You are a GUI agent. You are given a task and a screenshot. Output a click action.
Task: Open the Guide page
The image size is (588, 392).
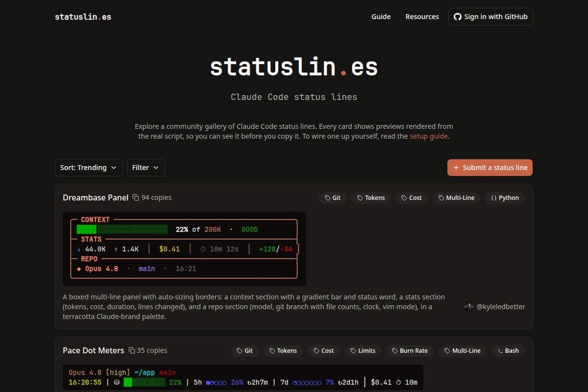(381, 17)
